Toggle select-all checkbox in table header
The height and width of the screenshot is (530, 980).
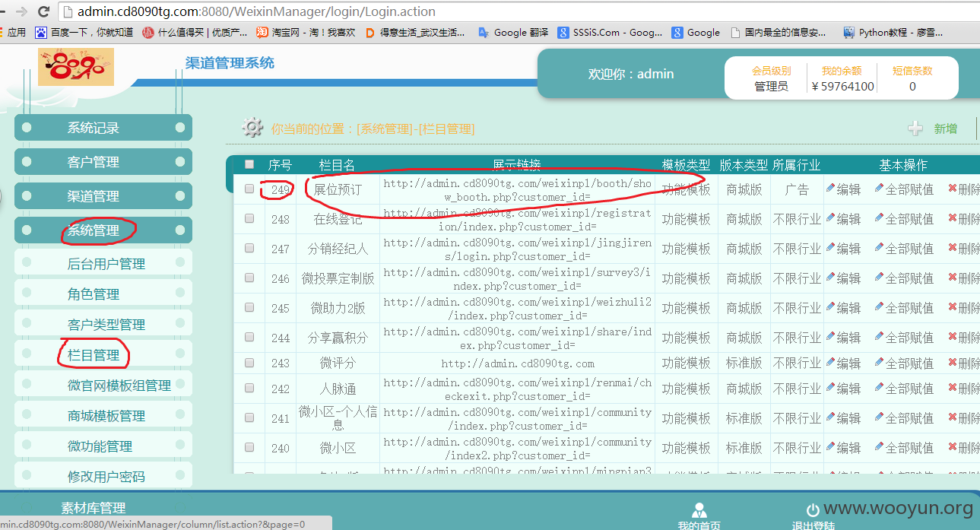point(249,164)
